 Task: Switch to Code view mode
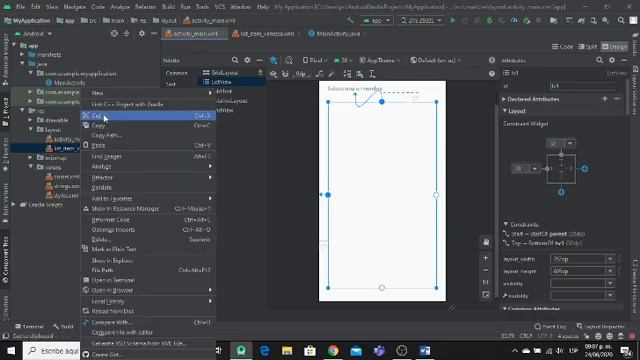pos(562,47)
